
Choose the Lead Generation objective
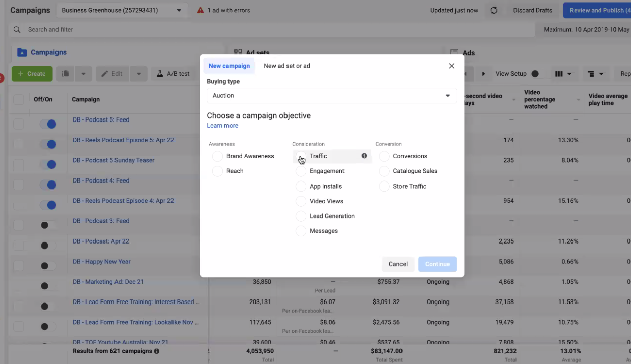[301, 216]
